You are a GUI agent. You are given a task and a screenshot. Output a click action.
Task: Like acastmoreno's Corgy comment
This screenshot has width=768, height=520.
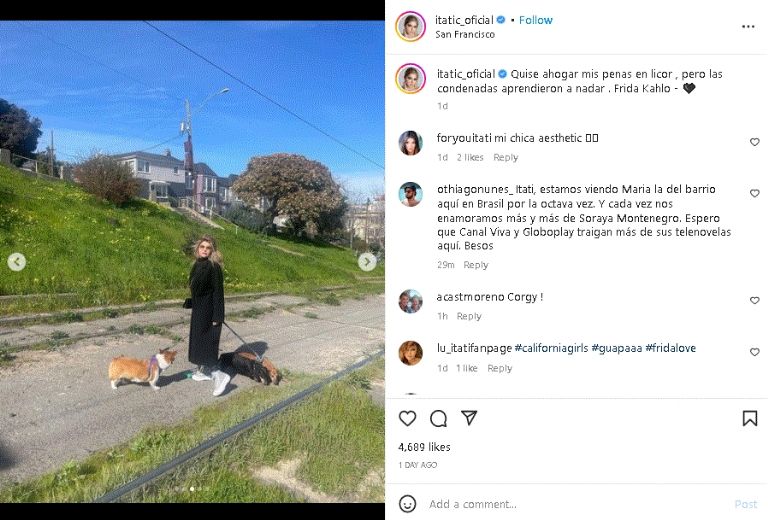[754, 301]
